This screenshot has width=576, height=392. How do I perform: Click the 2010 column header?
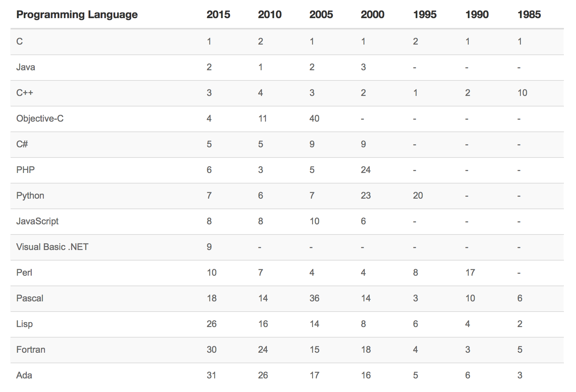tap(269, 15)
